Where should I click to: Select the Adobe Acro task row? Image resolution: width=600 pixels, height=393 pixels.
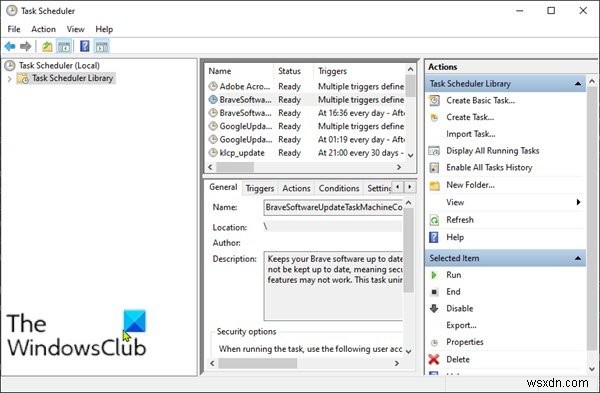pyautogui.click(x=306, y=86)
